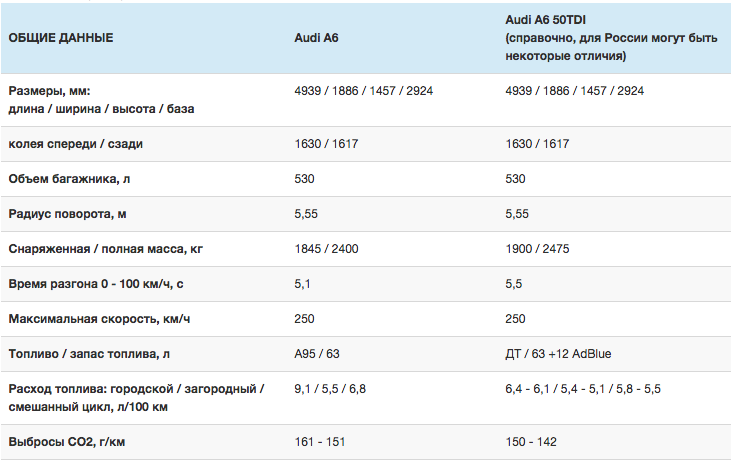Viewport: 733px width, 463px height.
Task: Select the 5,1 acceleration time value
Action: click(302, 284)
